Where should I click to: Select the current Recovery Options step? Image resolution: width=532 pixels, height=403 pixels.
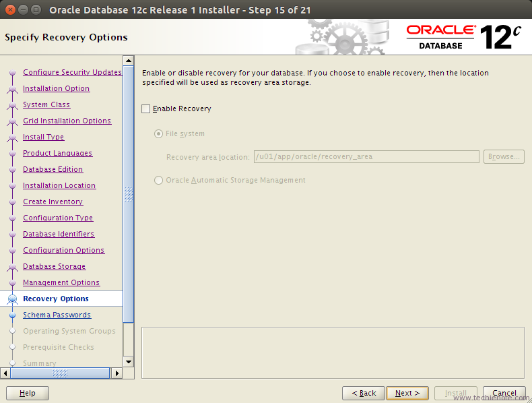(56, 299)
